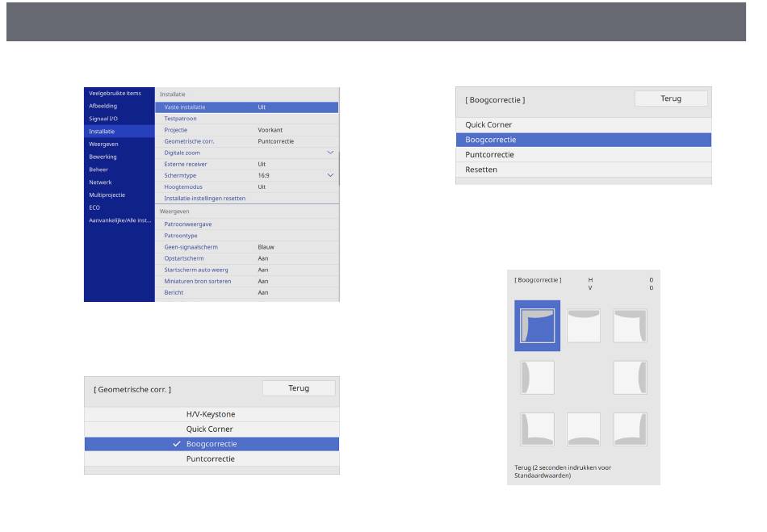Open the Signaal I/O menu
Screen dimensions: 767x532
(119, 119)
